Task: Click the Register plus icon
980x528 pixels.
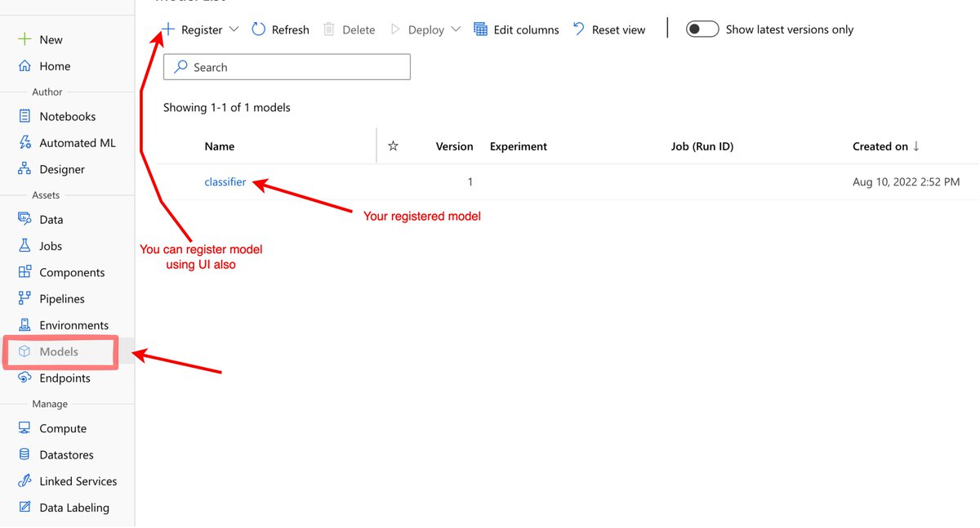Action: [167, 29]
